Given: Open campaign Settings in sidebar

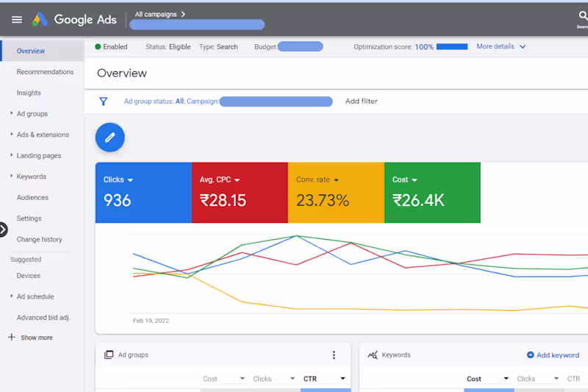Looking at the screenshot, I should (29, 218).
